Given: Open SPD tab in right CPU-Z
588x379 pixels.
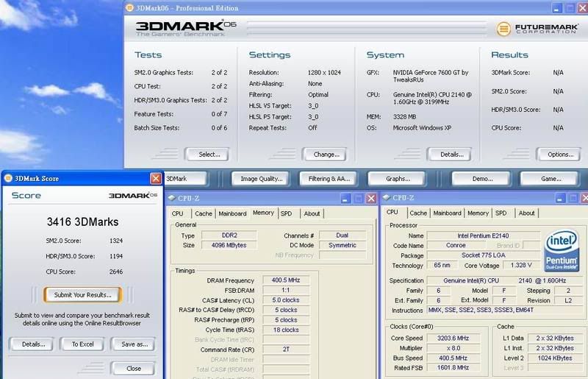Looking at the screenshot, I should 501,213.
